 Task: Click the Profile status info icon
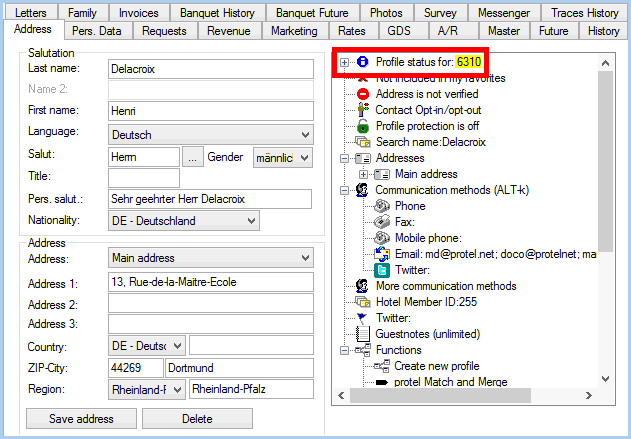362,62
